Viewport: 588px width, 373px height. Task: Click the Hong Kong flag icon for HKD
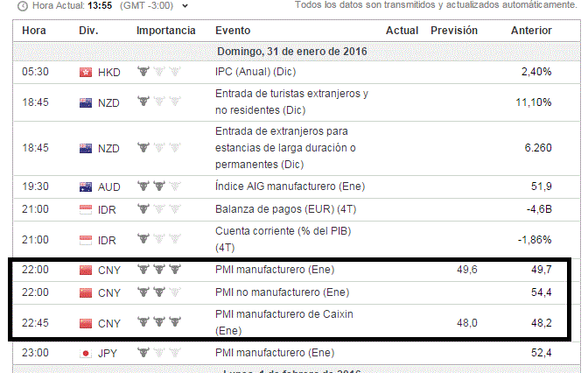(86, 72)
